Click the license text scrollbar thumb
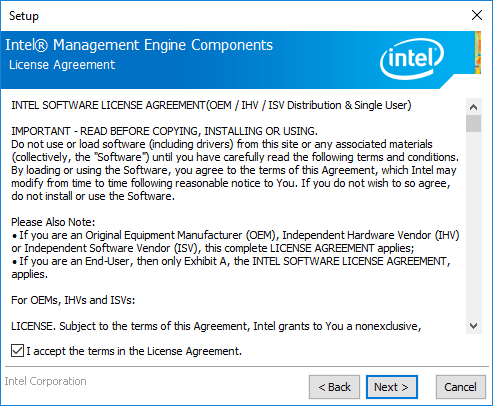Screen dimensions: 493x406 [474, 124]
